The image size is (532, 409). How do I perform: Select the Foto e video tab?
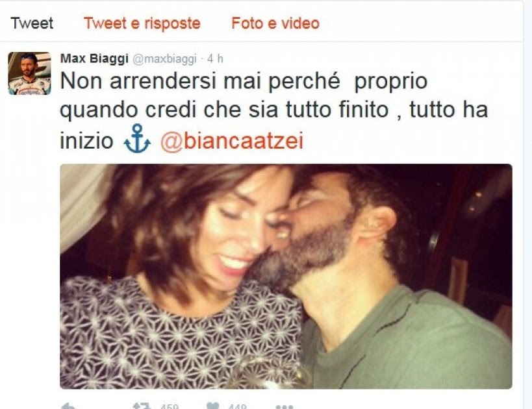tap(275, 23)
